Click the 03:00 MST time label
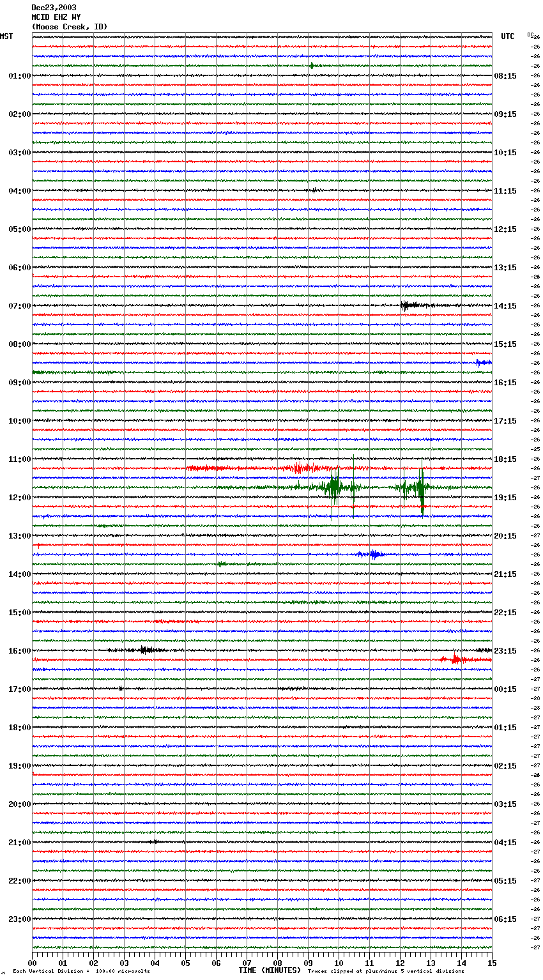The height and width of the screenshot is (980, 543). point(20,153)
